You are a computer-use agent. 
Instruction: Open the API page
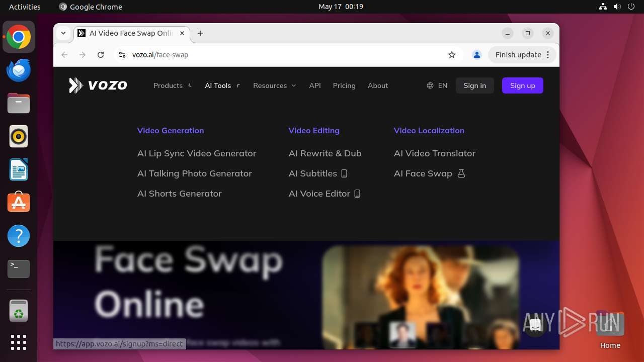[315, 85]
